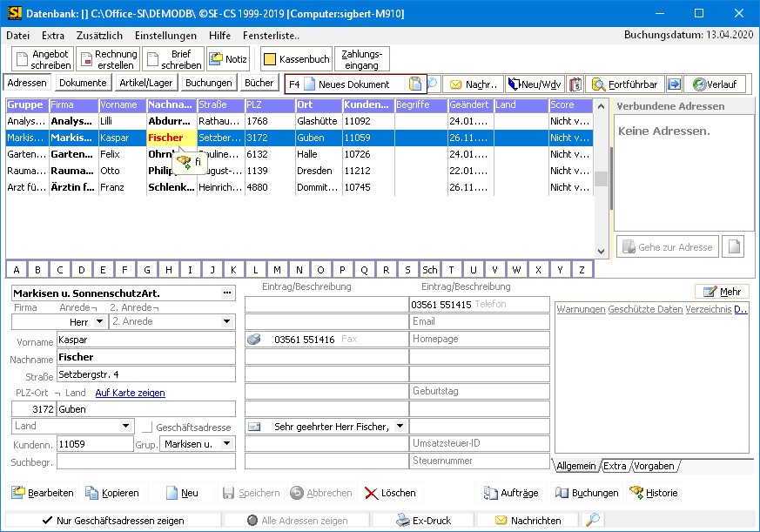Filter addresses by letter M
760x532 pixels.
tap(277, 270)
